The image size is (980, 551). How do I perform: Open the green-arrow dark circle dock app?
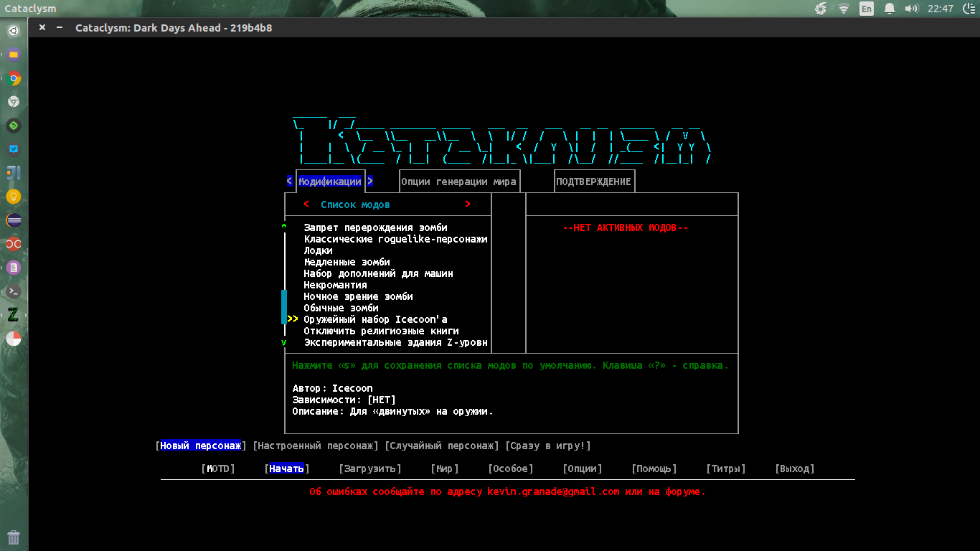click(x=14, y=126)
